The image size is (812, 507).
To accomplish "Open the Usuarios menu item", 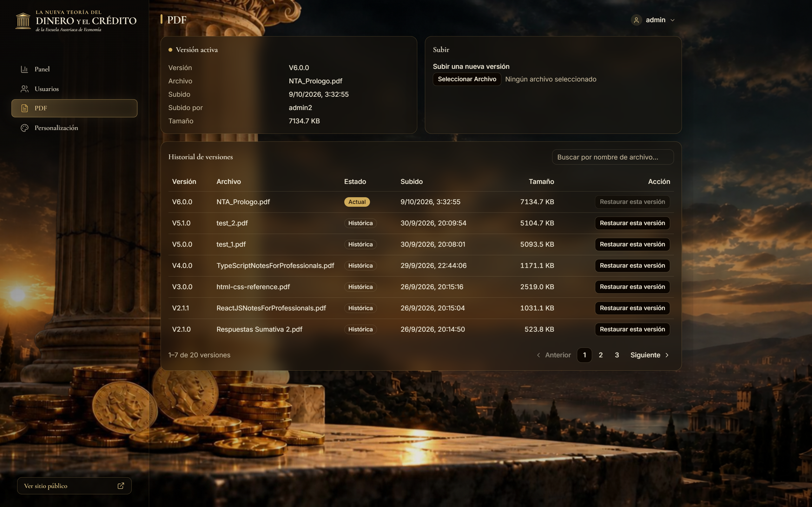I will 74,89.
